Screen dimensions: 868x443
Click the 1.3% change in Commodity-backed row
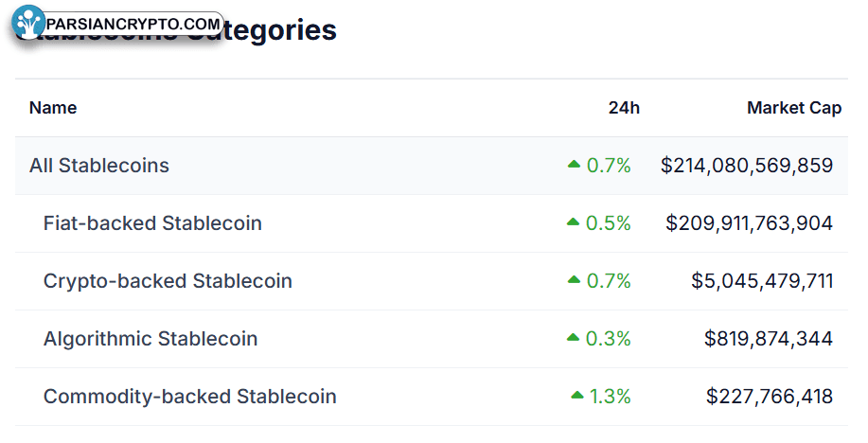tap(610, 396)
